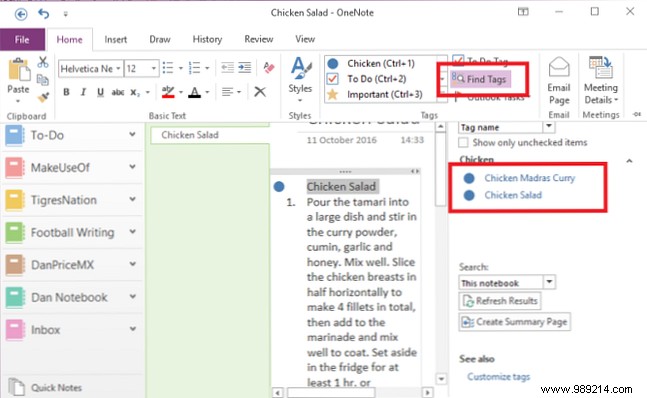647x398 pixels.
Task: Click the Refresh Results button
Action: [x=500, y=301]
